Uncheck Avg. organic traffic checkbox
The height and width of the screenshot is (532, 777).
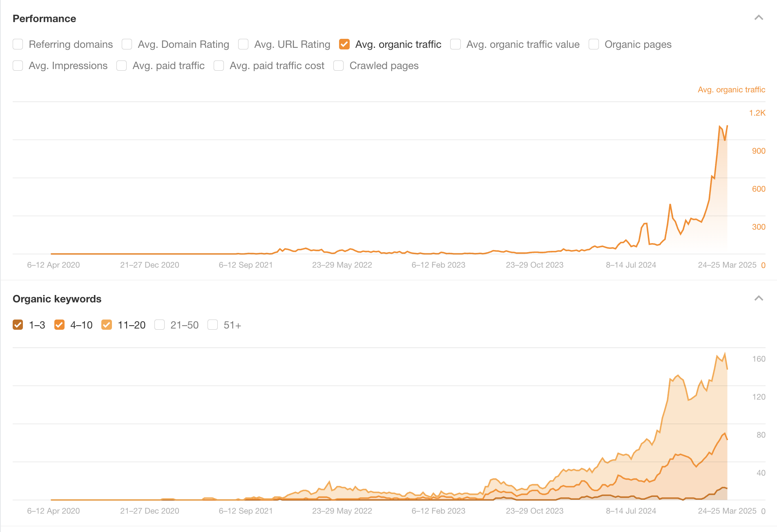pyautogui.click(x=344, y=44)
